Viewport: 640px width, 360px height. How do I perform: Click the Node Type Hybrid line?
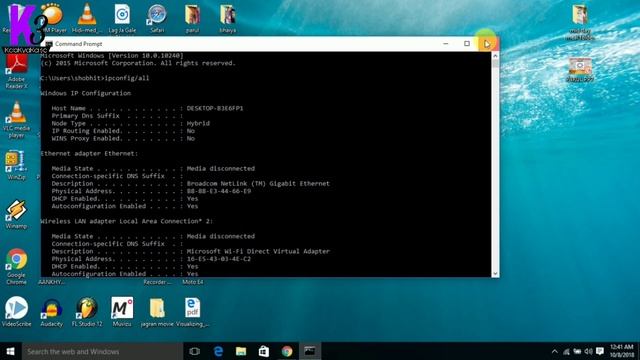tap(131, 123)
